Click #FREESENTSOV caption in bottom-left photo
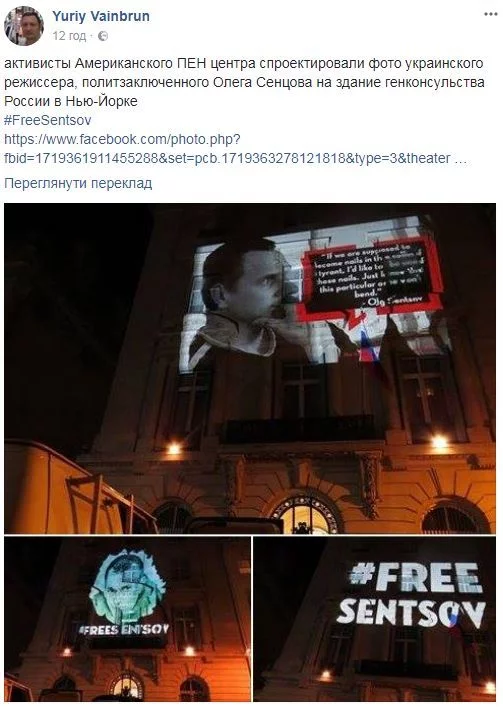The image size is (503, 707). point(124,629)
